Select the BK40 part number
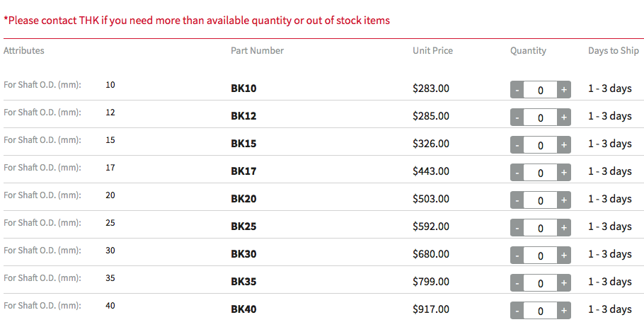 coord(243,309)
